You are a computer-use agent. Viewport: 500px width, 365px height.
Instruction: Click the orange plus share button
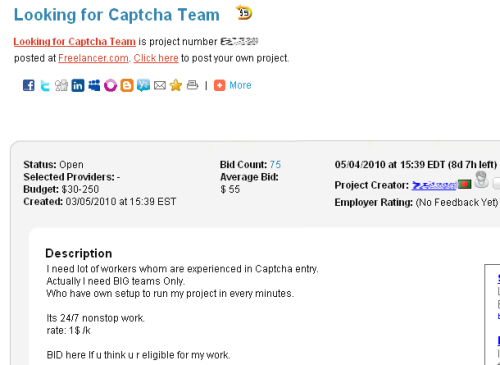[219, 85]
